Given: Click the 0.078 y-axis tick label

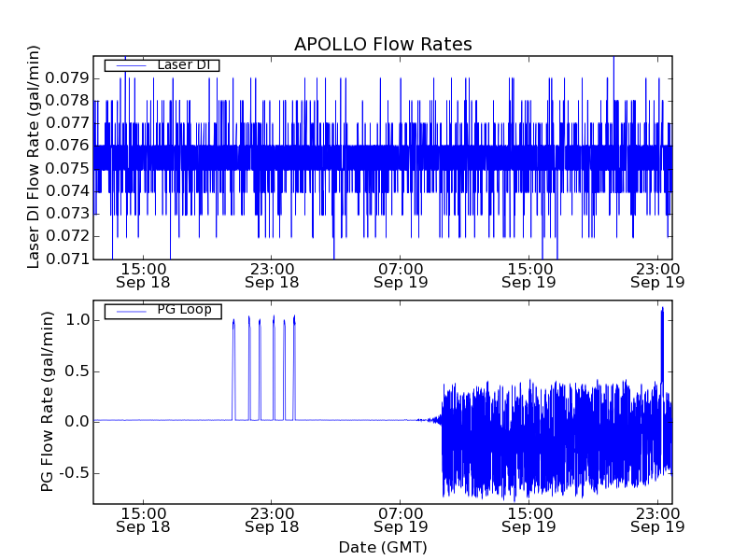Looking at the screenshot, I should [x=67, y=101].
